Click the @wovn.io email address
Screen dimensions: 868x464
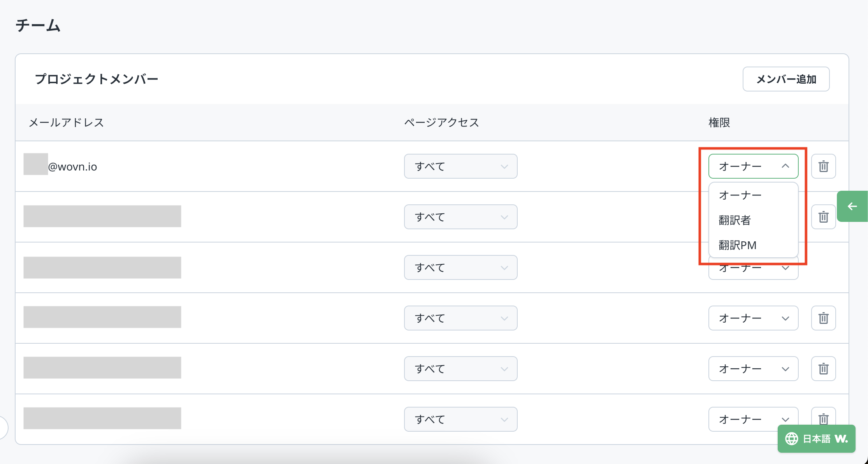(x=72, y=167)
